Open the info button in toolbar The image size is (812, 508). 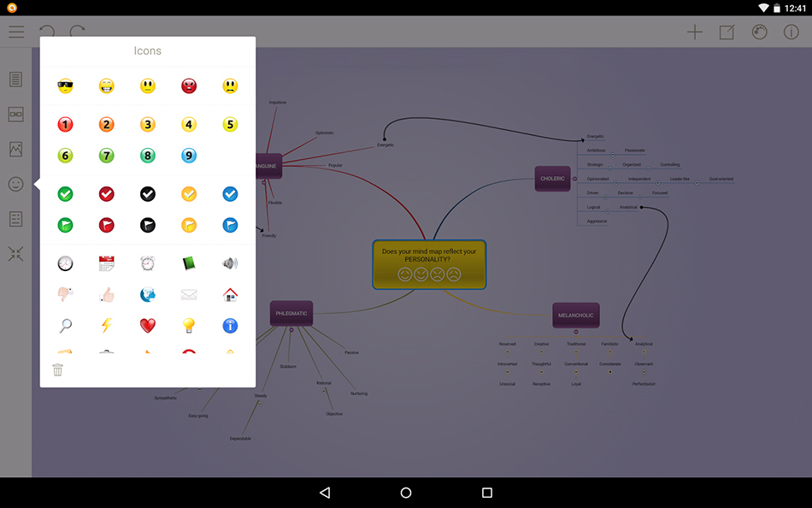(791, 32)
